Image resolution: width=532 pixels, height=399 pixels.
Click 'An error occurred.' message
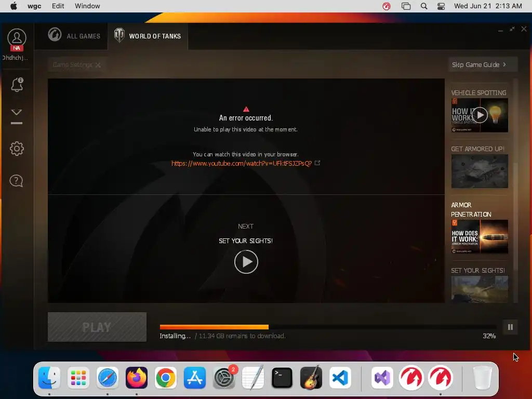(x=246, y=118)
